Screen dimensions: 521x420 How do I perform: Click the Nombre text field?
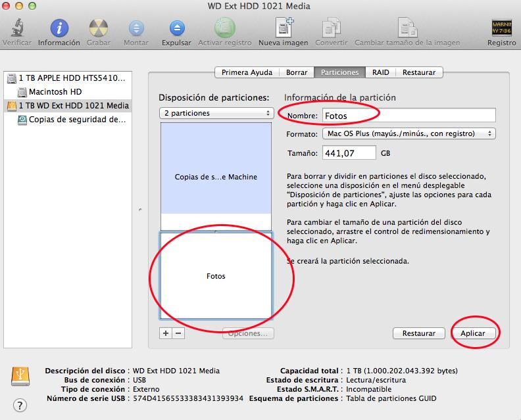pyautogui.click(x=408, y=116)
